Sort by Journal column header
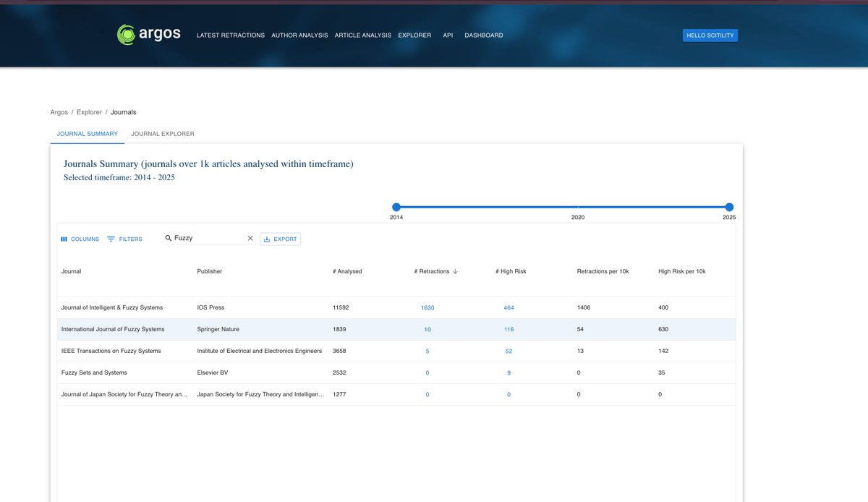868x502 pixels. pyautogui.click(x=72, y=271)
